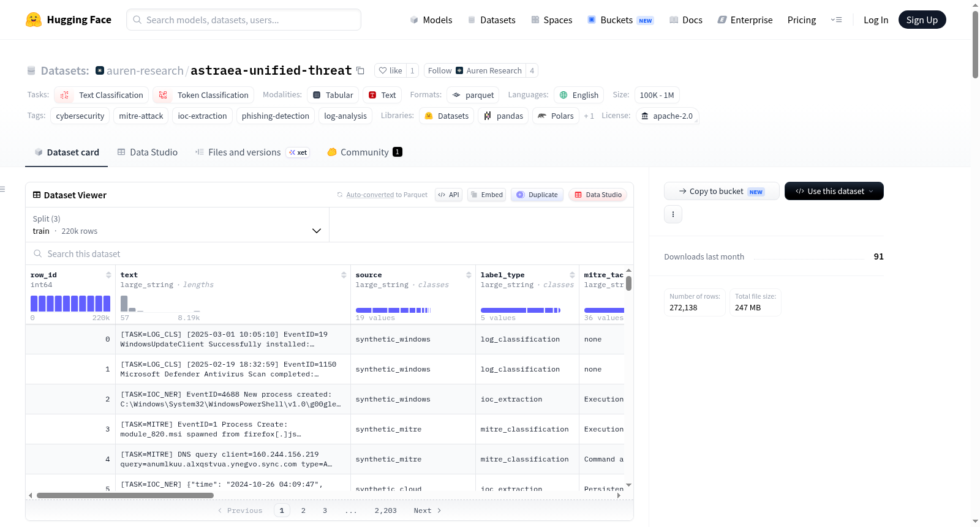Click Copy to bucket button
The height and width of the screenshot is (527, 980).
click(722, 191)
